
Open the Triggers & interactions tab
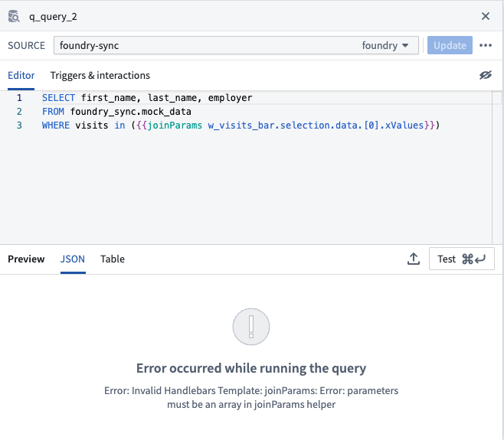[100, 76]
